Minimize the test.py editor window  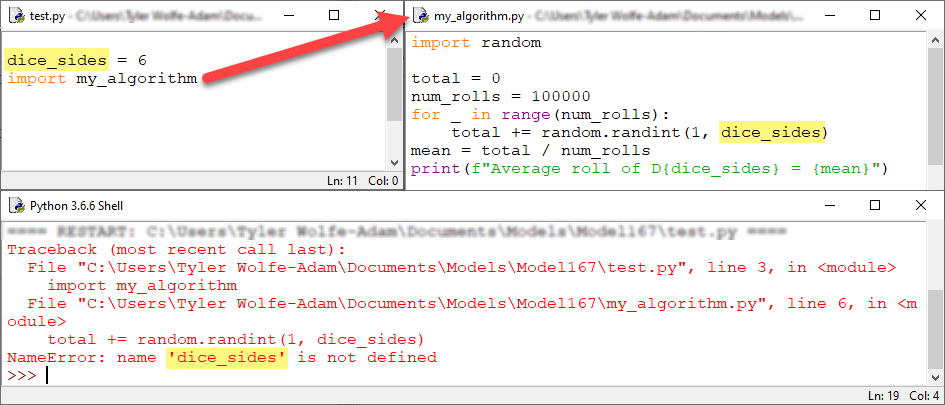click(287, 16)
